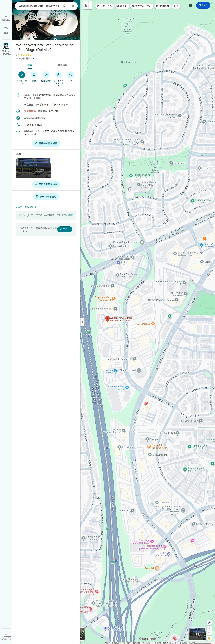Viewport: 215px width, 644px height.
Task: Filter map by アクティビティ chip
Action: pos(141,6)
